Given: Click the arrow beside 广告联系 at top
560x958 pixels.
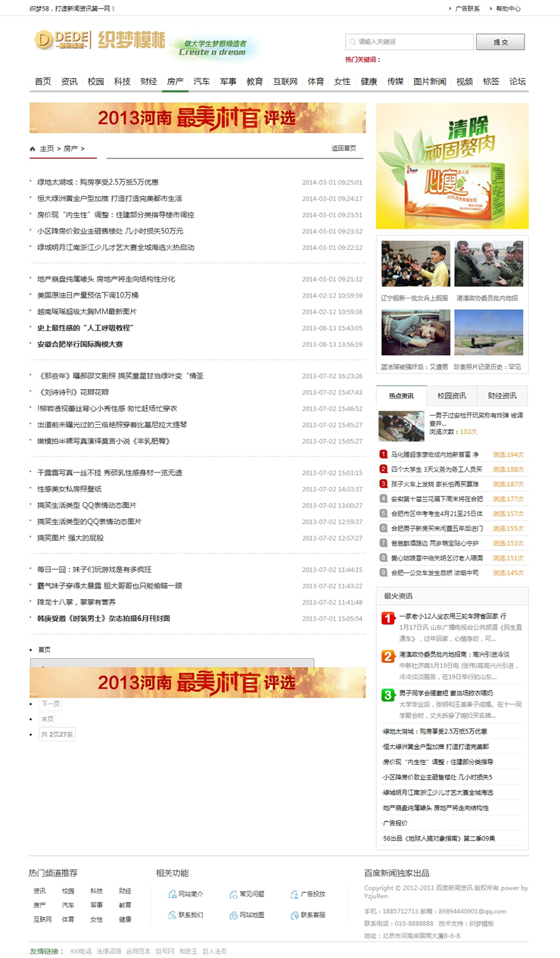Looking at the screenshot, I should click(449, 9).
